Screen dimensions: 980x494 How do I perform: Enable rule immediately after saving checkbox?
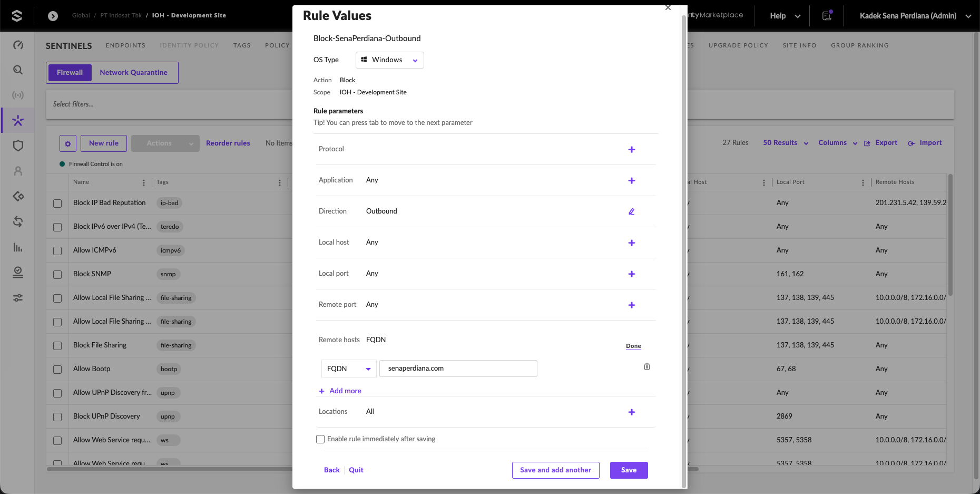click(320, 439)
